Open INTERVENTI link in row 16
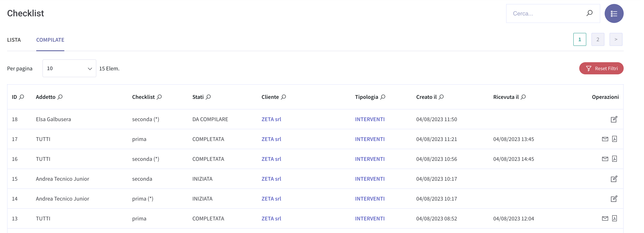 (x=370, y=159)
